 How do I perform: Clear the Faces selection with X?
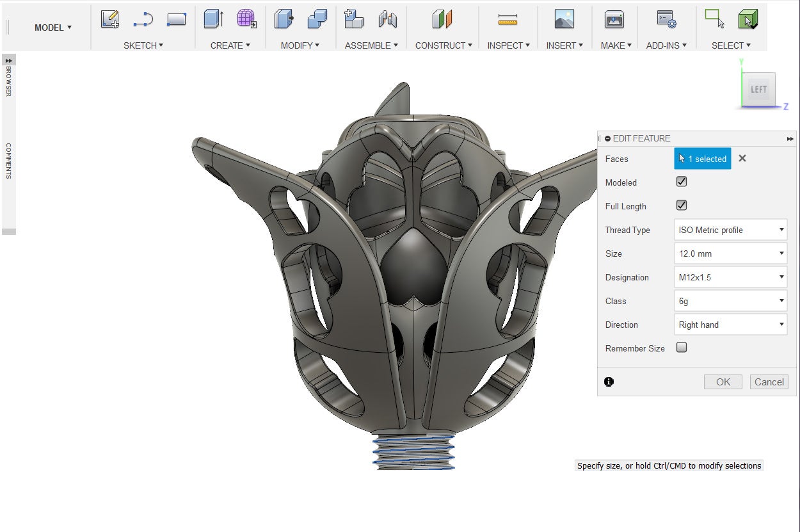pyautogui.click(x=742, y=158)
